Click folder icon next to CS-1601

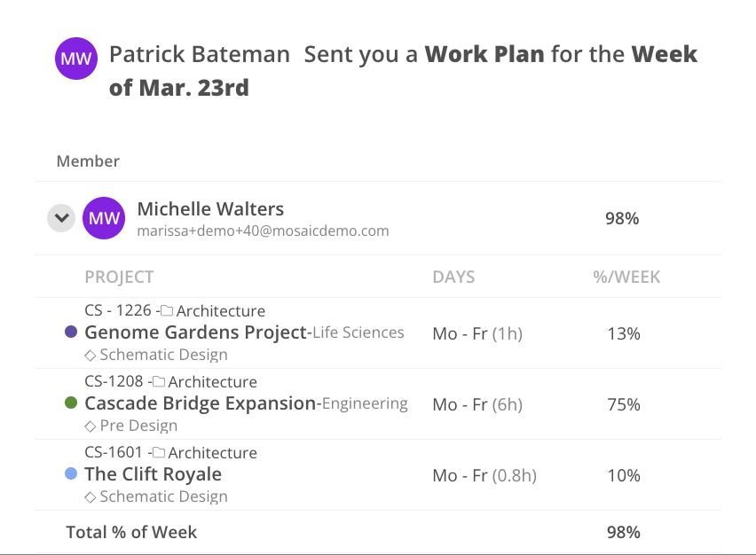tap(158, 453)
